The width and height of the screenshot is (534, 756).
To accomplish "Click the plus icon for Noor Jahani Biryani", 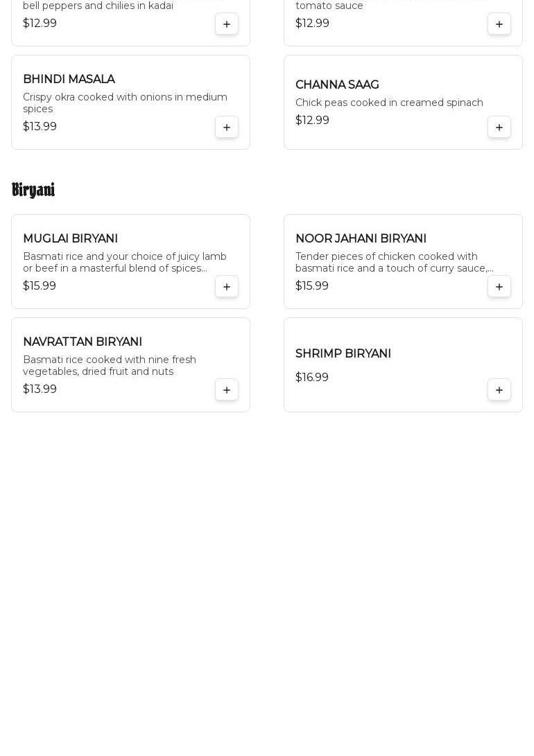I will click(499, 287).
